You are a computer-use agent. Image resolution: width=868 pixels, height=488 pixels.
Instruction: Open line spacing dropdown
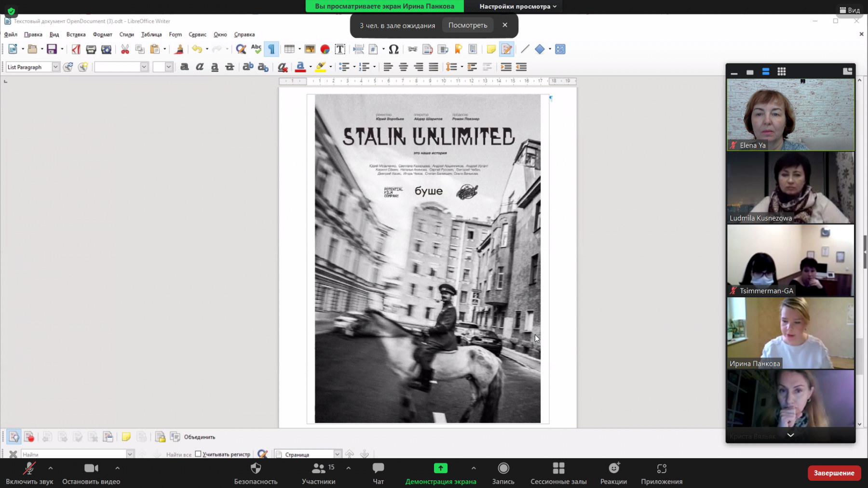(462, 67)
